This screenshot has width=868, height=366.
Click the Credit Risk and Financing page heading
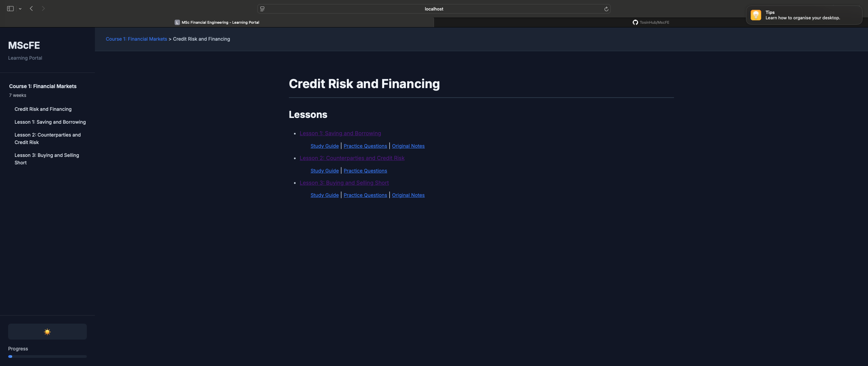[364, 84]
